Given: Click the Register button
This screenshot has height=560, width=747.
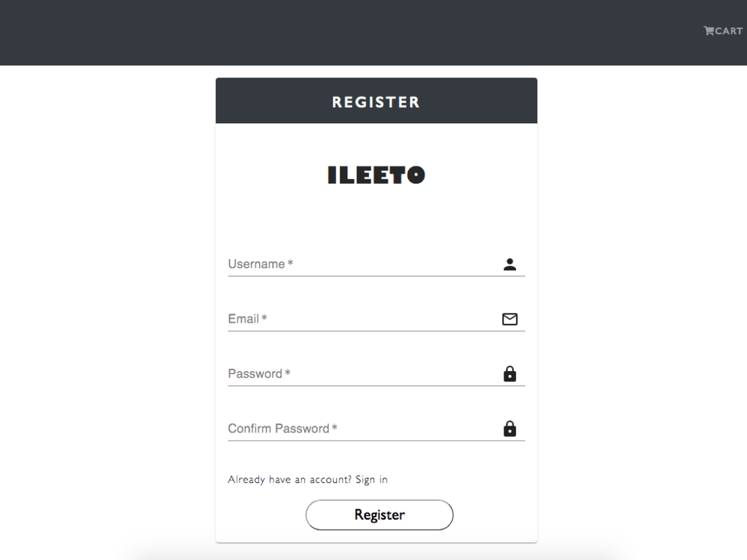Looking at the screenshot, I should (x=379, y=514).
